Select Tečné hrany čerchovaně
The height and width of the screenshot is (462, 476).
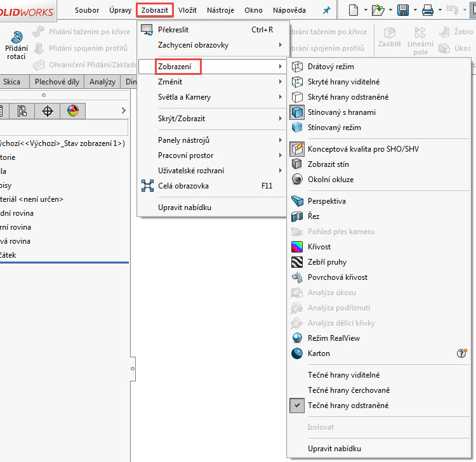pyautogui.click(x=378, y=390)
